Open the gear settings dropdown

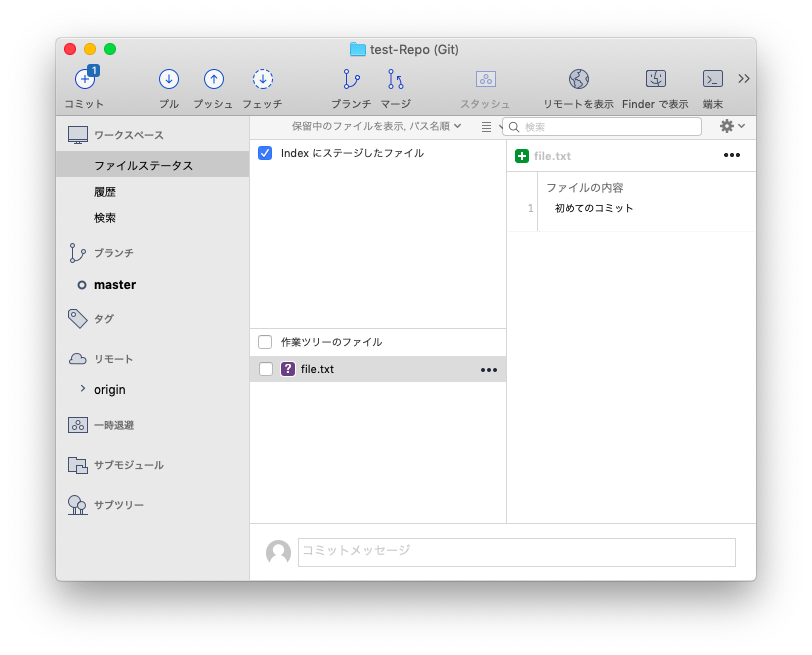click(x=730, y=126)
